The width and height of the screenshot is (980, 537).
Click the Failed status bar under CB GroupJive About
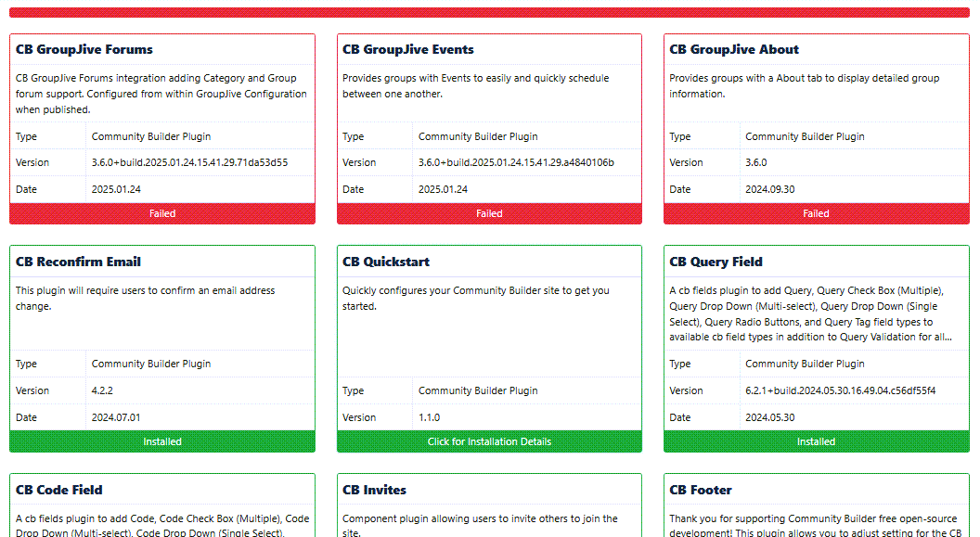(x=817, y=213)
